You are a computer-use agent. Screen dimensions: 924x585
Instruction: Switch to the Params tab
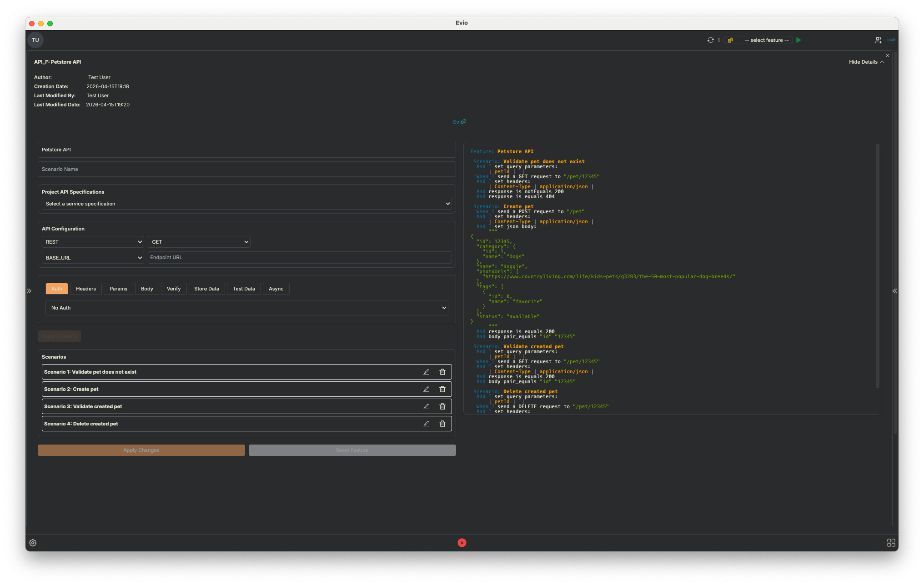[x=118, y=289]
